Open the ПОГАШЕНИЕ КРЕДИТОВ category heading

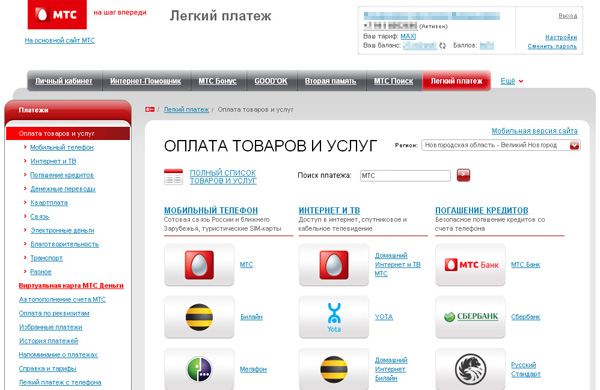pyautogui.click(x=482, y=210)
